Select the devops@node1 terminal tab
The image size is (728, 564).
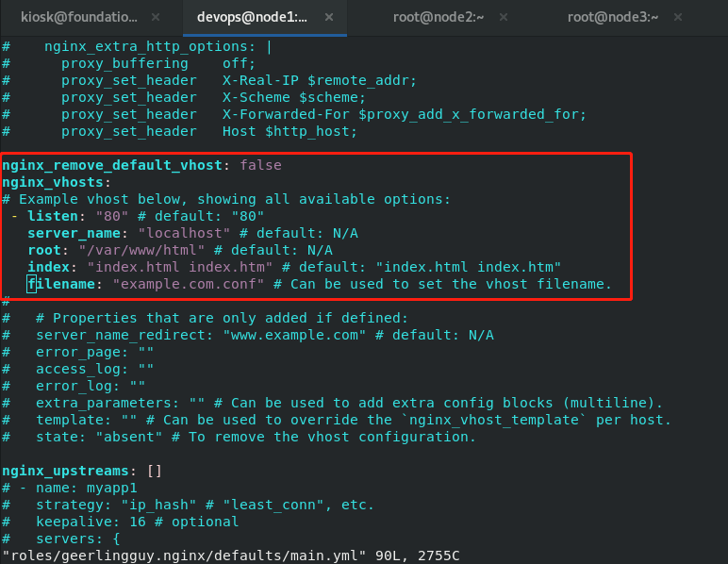tap(252, 17)
